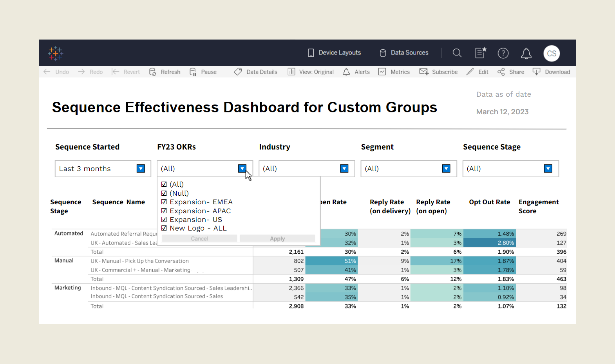Click the favorites list star icon
This screenshot has width=615, height=364.
pyautogui.click(x=481, y=52)
